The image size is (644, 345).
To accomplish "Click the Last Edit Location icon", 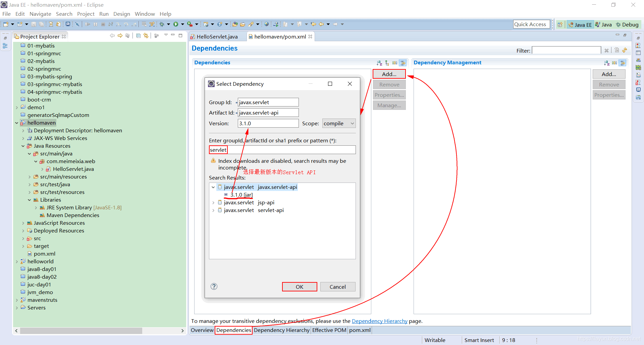I will click(x=313, y=24).
